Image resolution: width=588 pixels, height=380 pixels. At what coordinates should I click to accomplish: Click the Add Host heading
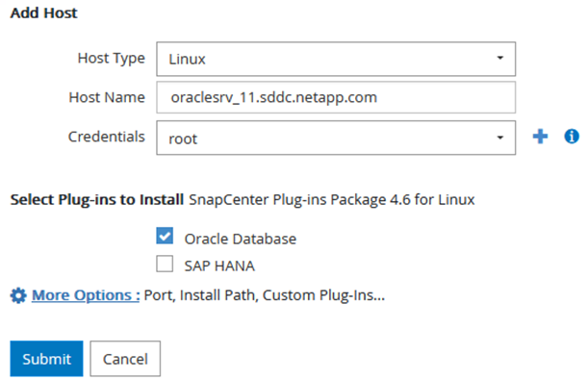[x=44, y=13]
